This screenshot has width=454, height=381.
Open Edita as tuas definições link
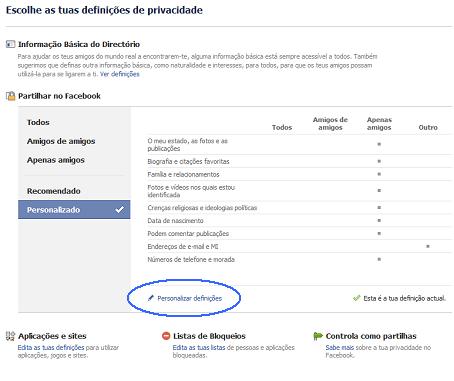51,348
